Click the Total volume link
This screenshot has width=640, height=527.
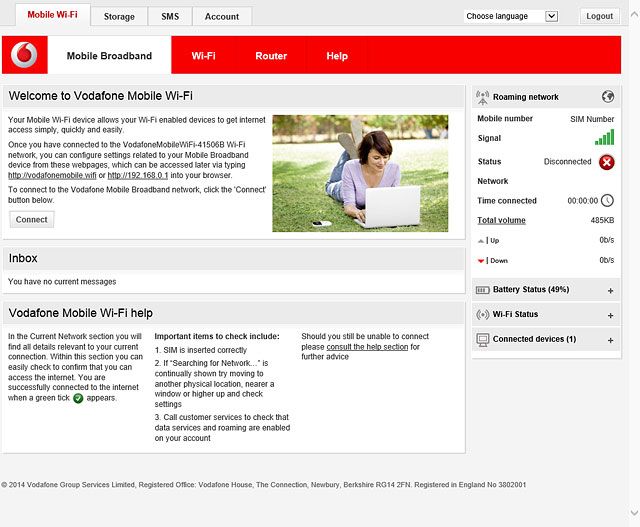tap(501, 220)
